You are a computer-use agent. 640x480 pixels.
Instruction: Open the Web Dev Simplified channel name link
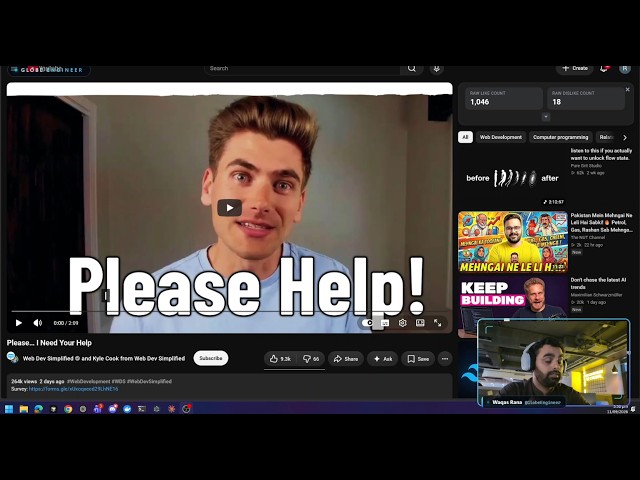coord(104,358)
